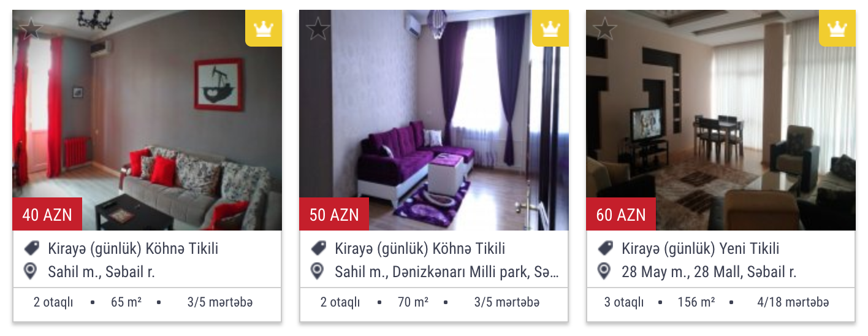This screenshot has height=336, width=868.
Task: Click location pin beside 28 May m.
Action: (x=604, y=271)
